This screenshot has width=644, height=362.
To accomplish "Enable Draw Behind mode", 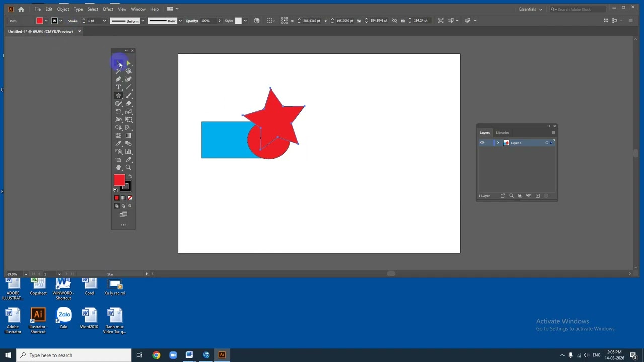I will 123,206.
